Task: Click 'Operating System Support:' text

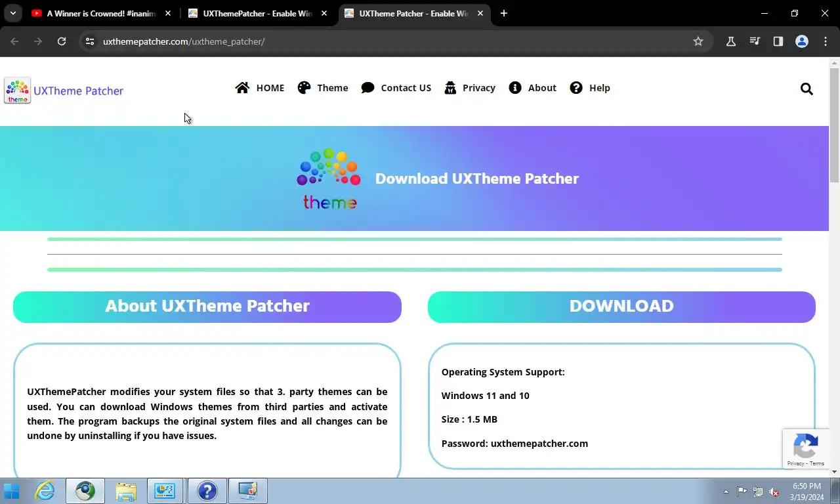Action: click(503, 372)
